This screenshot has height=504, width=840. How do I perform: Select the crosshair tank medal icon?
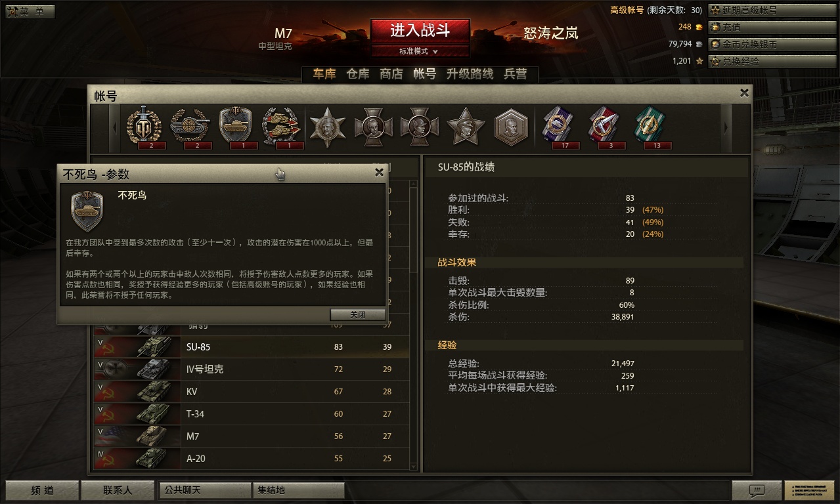tap(190, 125)
